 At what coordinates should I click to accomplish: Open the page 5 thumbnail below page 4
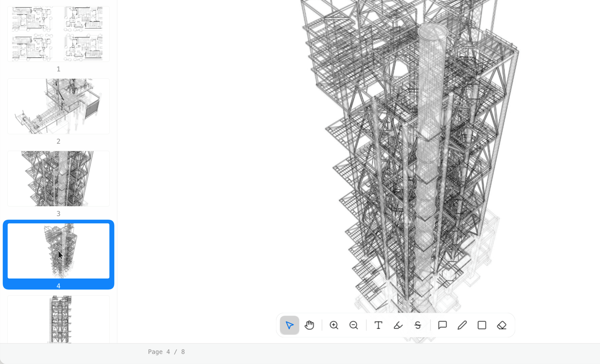(x=59, y=319)
